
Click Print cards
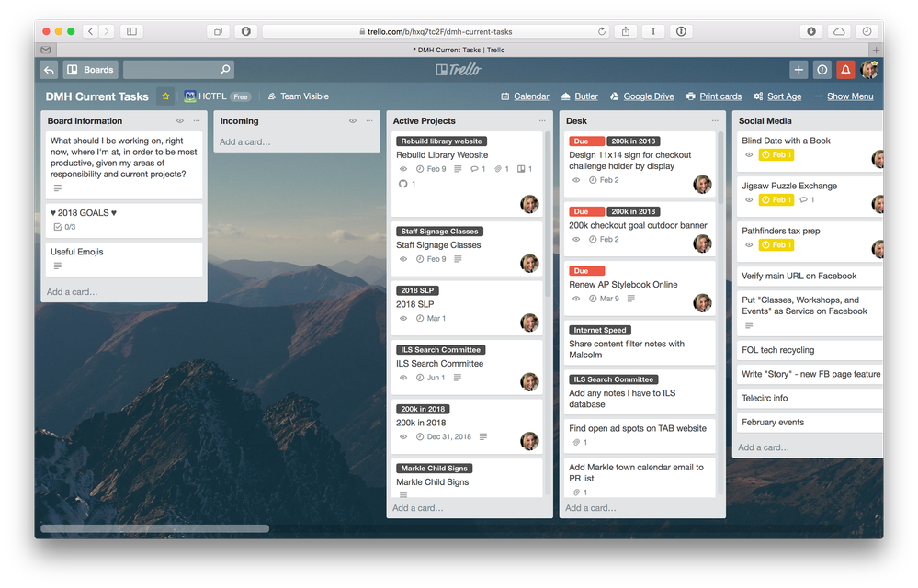coord(714,96)
